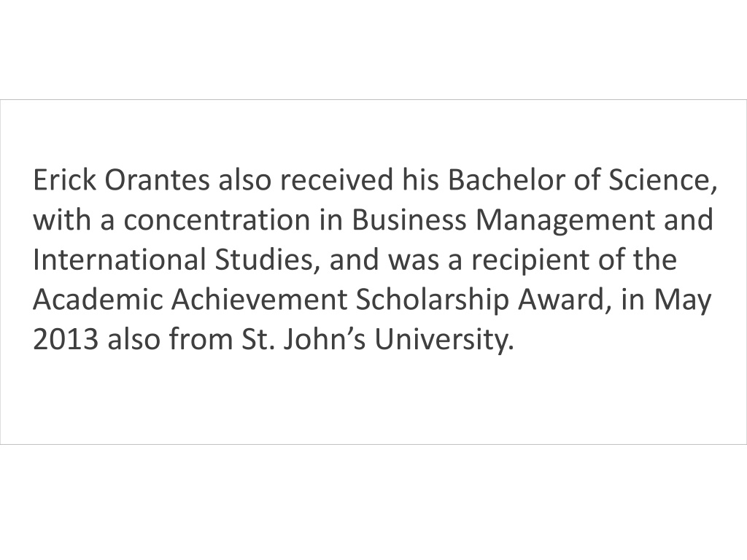The image size is (747, 560).
Task: Place cursor on the word "Studies,"
Action: 267,260
